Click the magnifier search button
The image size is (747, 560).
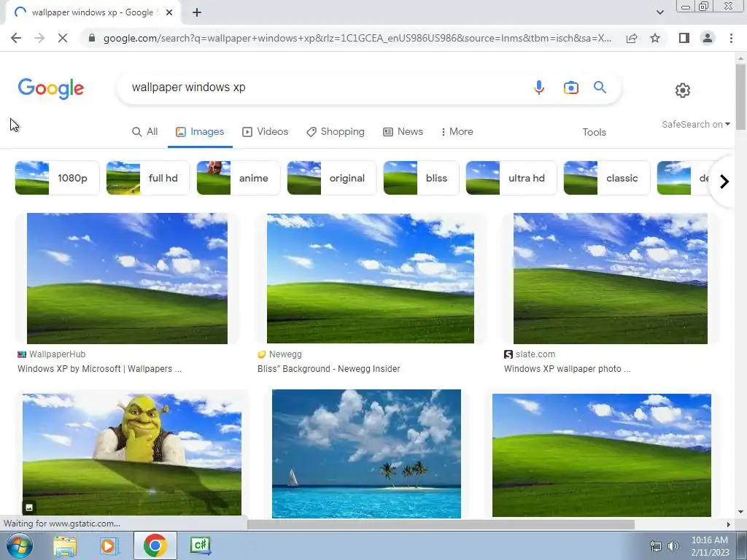point(600,87)
